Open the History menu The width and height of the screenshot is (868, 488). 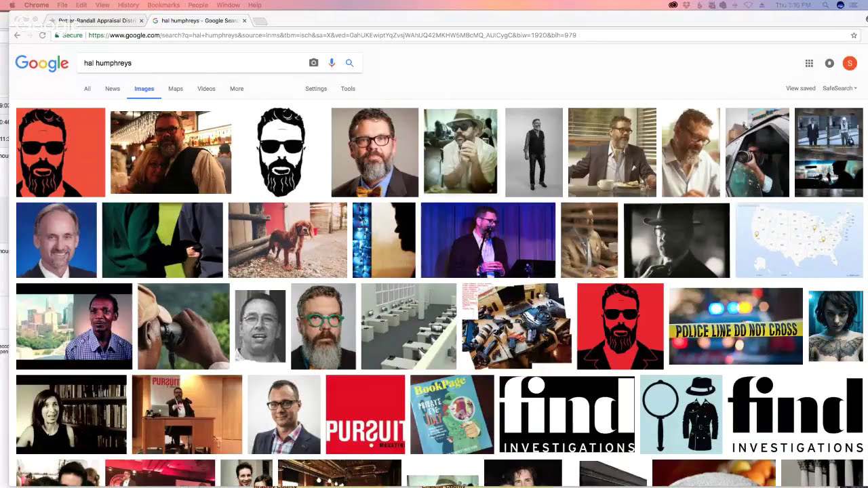tap(128, 5)
